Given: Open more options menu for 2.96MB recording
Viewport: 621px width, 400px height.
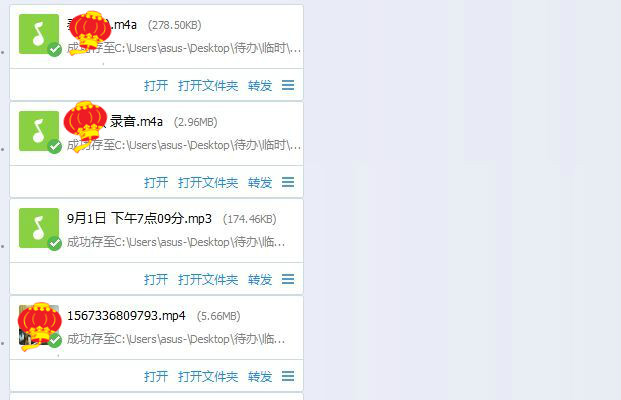Looking at the screenshot, I should click(288, 182).
